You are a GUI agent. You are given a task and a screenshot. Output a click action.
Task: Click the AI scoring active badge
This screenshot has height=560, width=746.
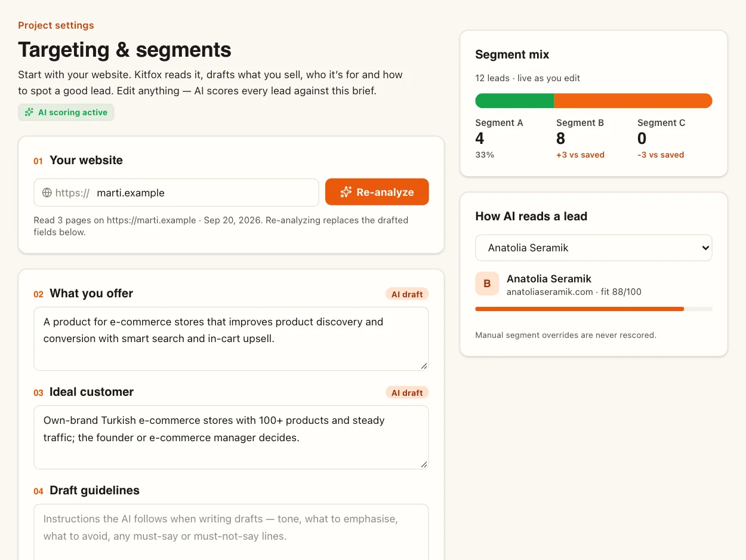click(66, 112)
